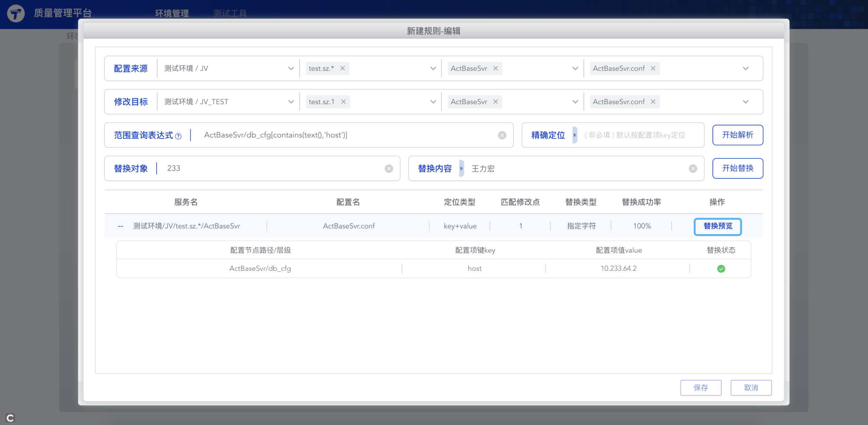Remove the test.sz.1 tag in 修改目标 row
Screen dimensions: 868x425
click(x=343, y=102)
